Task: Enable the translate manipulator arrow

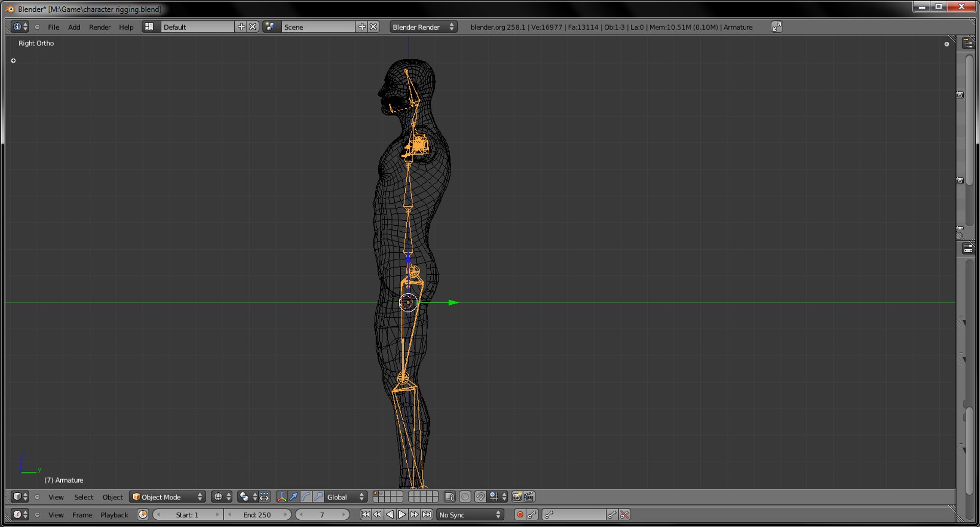Action: pyautogui.click(x=294, y=496)
